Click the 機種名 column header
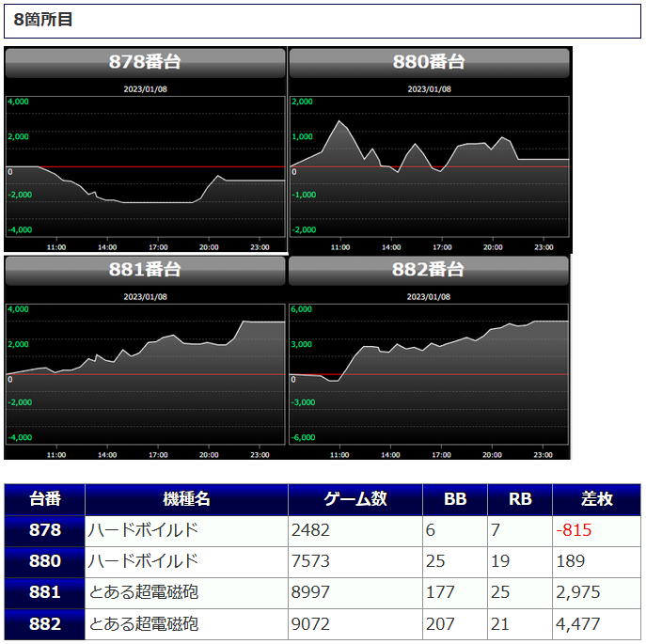The width and height of the screenshot is (646, 644). click(186, 499)
